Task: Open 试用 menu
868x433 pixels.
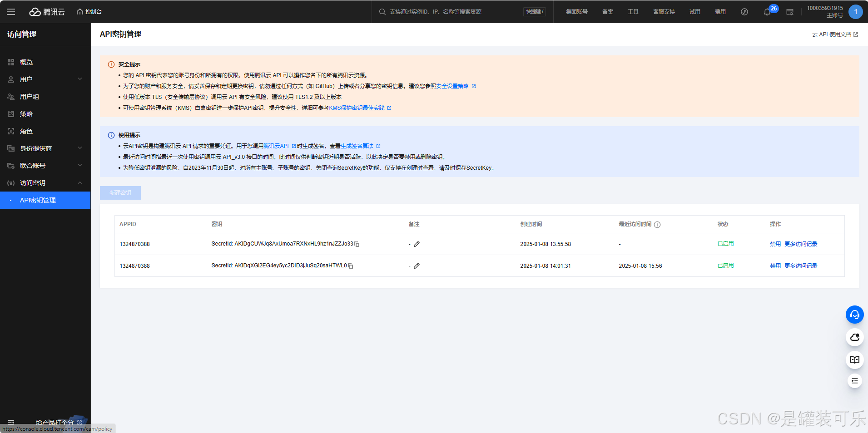Action: pos(695,12)
